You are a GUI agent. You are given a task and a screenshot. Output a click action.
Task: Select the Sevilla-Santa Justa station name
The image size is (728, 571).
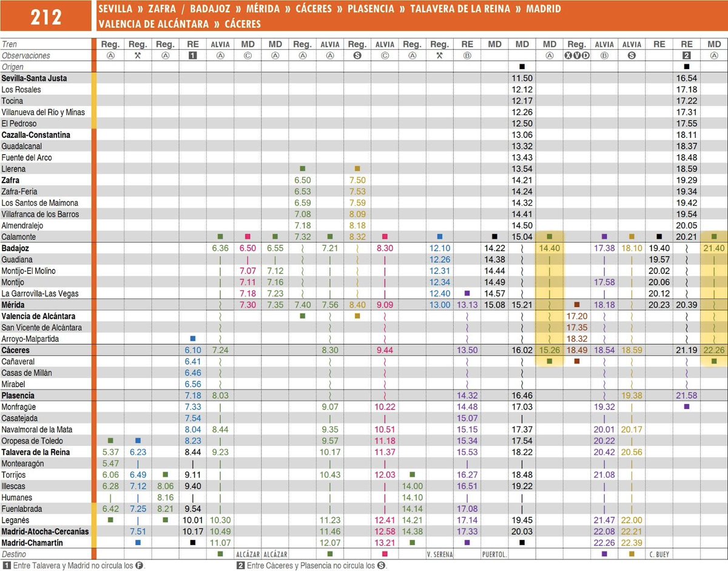coord(34,78)
